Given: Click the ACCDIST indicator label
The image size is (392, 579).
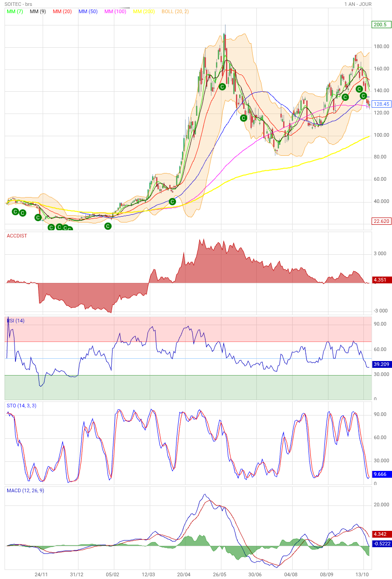Looking at the screenshot, I should coord(17,235).
